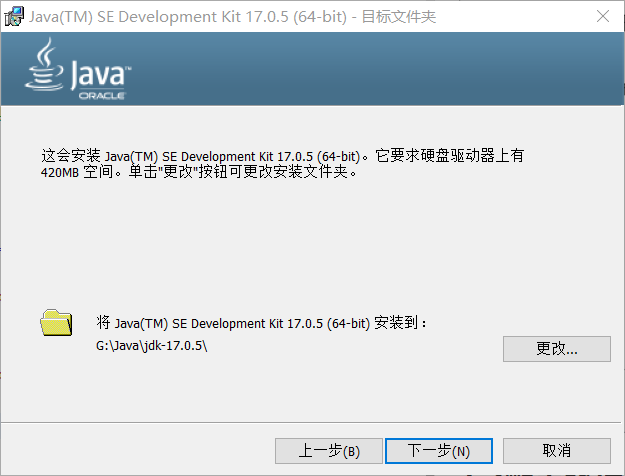Go back with the 上一步(B) button

[x=329, y=451]
